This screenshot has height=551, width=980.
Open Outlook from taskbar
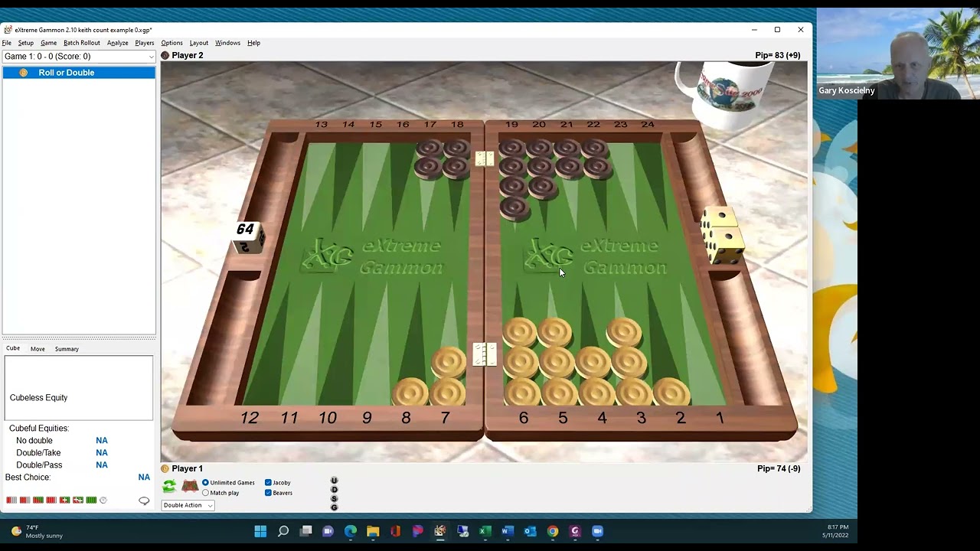(x=530, y=531)
